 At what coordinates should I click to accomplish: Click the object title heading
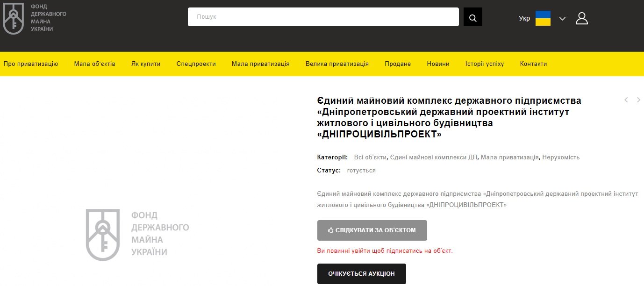click(x=449, y=118)
